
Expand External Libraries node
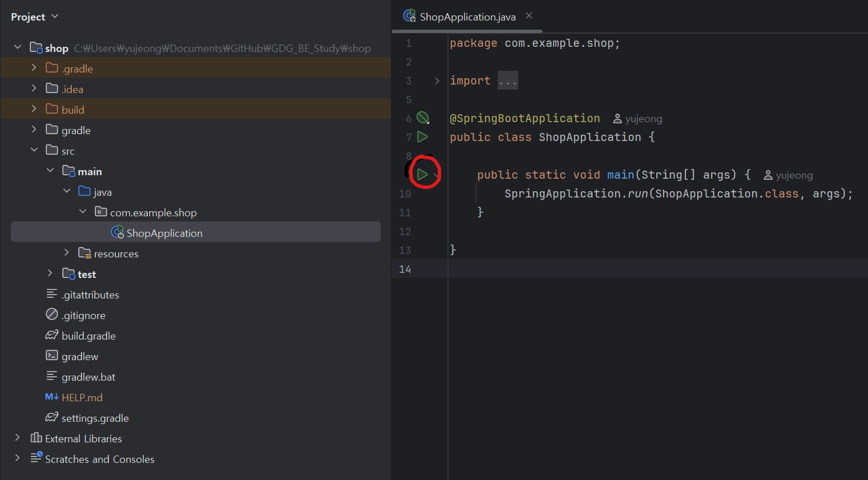17,438
